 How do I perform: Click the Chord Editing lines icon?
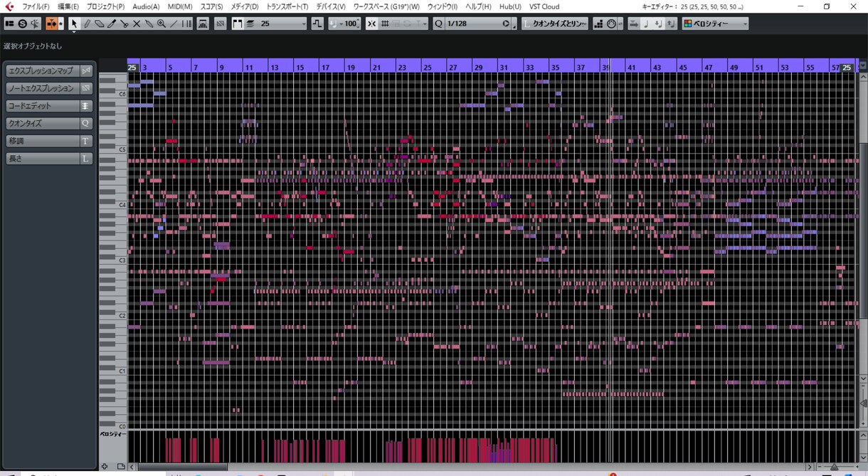tap(86, 106)
